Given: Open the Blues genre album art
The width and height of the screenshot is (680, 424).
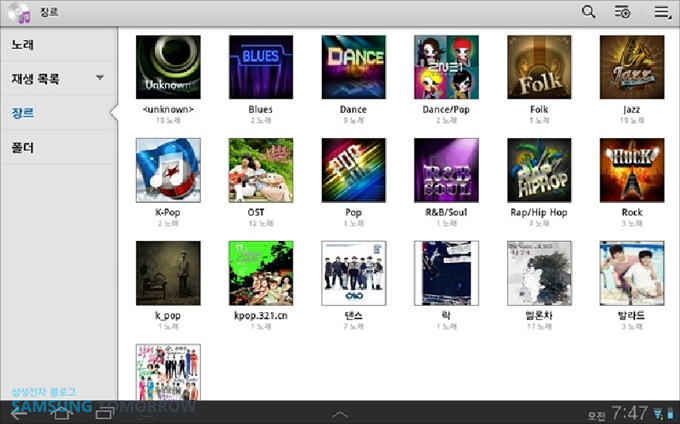Looking at the screenshot, I should point(261,67).
